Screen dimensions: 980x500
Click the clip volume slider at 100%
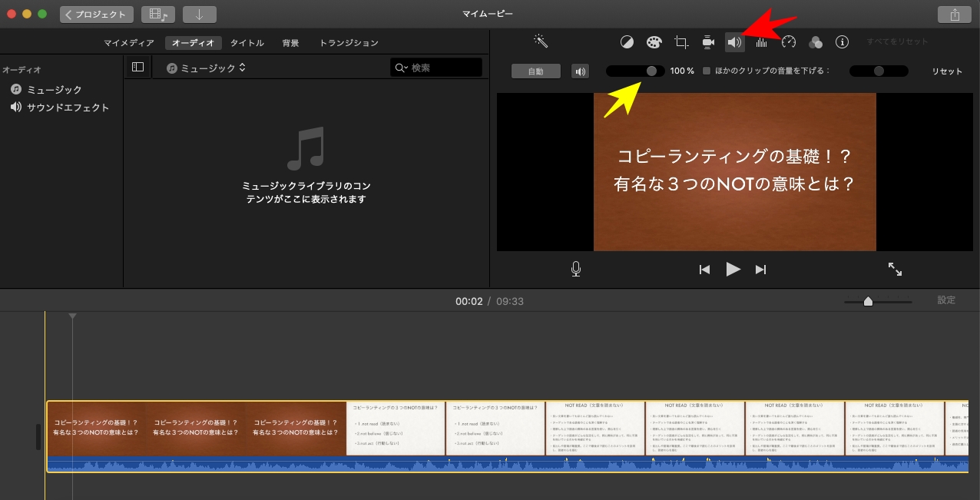tap(651, 71)
